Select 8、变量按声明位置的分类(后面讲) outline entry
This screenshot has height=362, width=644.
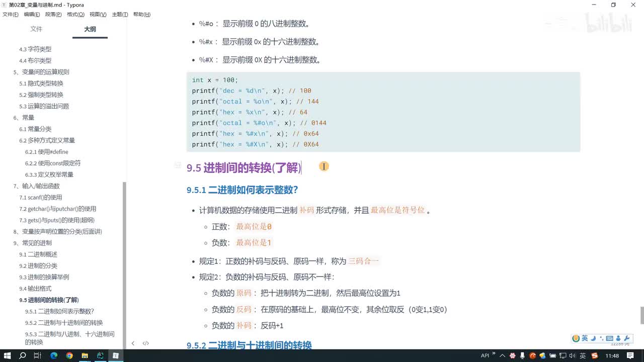pyautogui.click(x=57, y=232)
